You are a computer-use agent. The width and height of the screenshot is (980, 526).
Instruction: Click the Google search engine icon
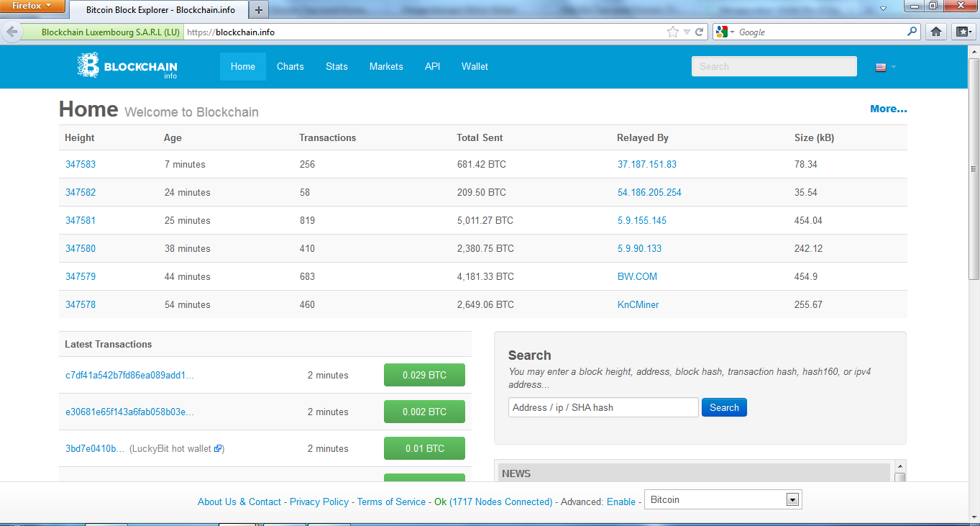point(722,32)
